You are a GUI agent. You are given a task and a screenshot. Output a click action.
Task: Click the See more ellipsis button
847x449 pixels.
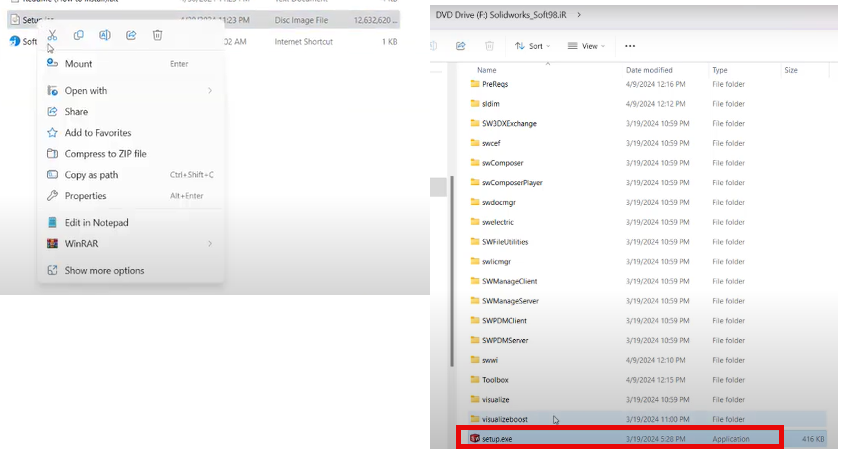coord(630,46)
